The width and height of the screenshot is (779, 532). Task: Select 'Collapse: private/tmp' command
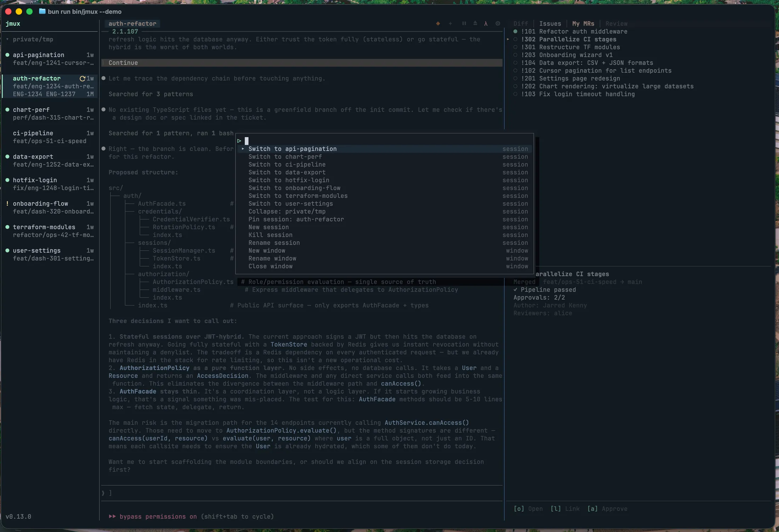(384, 211)
